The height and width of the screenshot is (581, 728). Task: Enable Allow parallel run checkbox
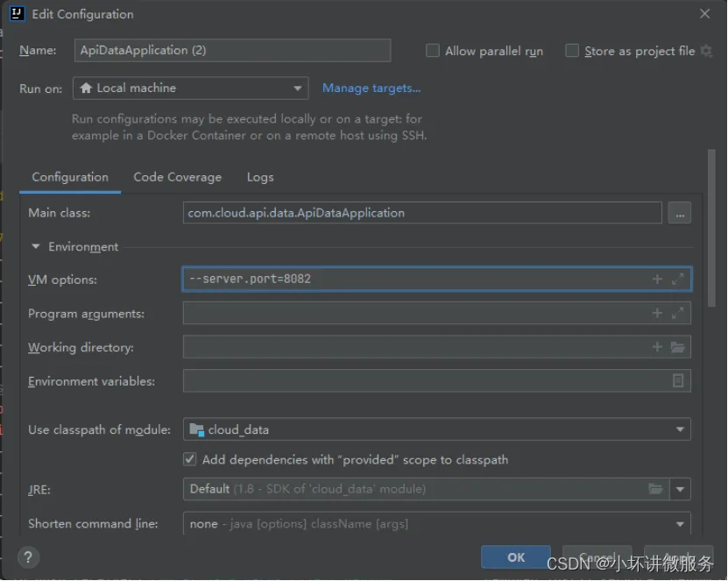coord(433,51)
